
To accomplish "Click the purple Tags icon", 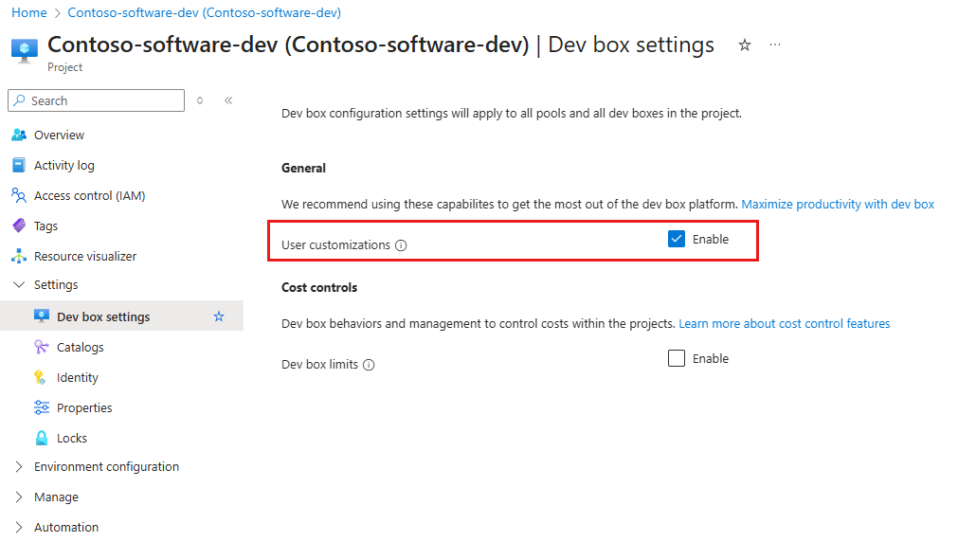I will pyautogui.click(x=19, y=226).
